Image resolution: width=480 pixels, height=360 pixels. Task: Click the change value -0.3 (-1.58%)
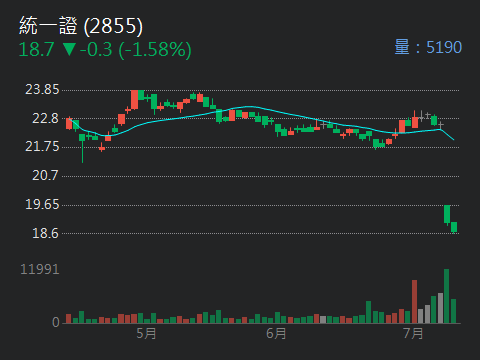click(x=135, y=50)
